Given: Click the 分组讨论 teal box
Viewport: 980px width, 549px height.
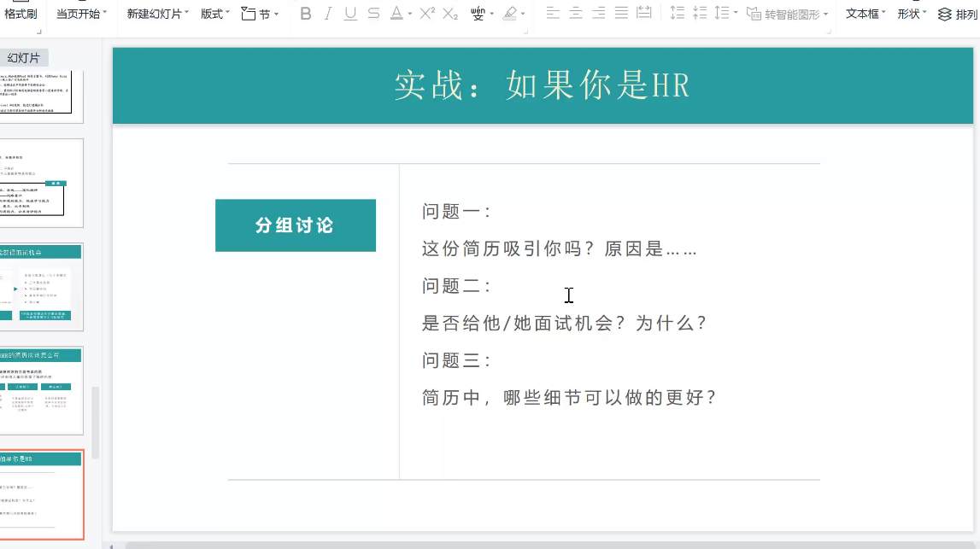Looking at the screenshot, I should [295, 225].
